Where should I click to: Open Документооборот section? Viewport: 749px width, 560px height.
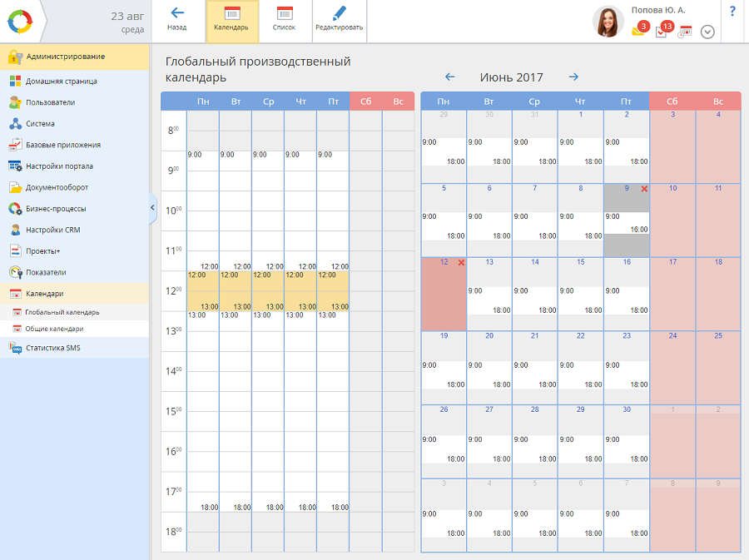(57, 187)
